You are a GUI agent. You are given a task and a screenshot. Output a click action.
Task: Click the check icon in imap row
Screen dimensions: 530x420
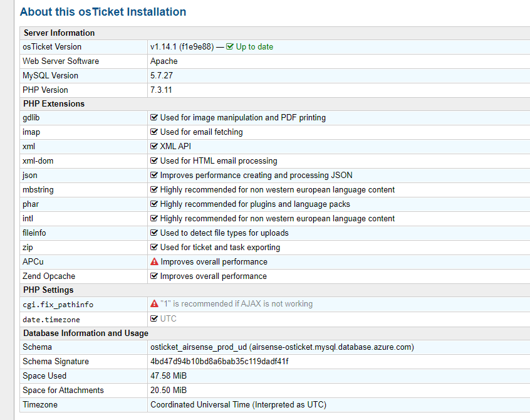click(154, 132)
